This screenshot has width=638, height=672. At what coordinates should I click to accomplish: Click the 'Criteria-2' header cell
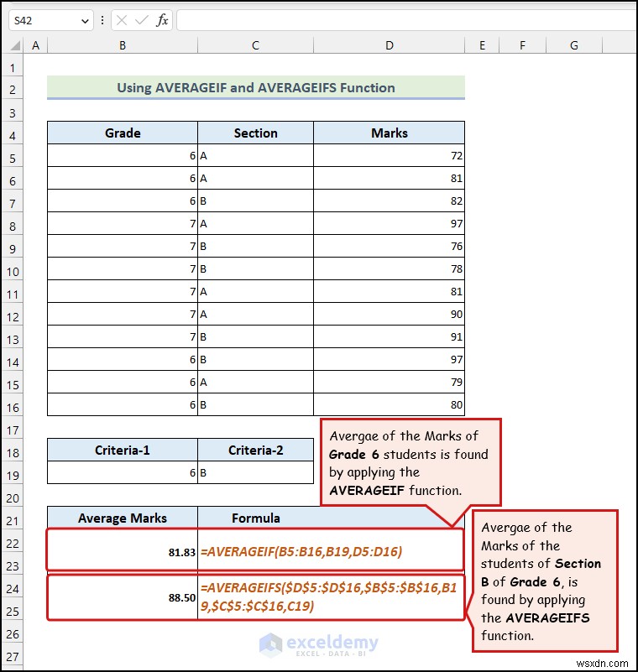255,450
